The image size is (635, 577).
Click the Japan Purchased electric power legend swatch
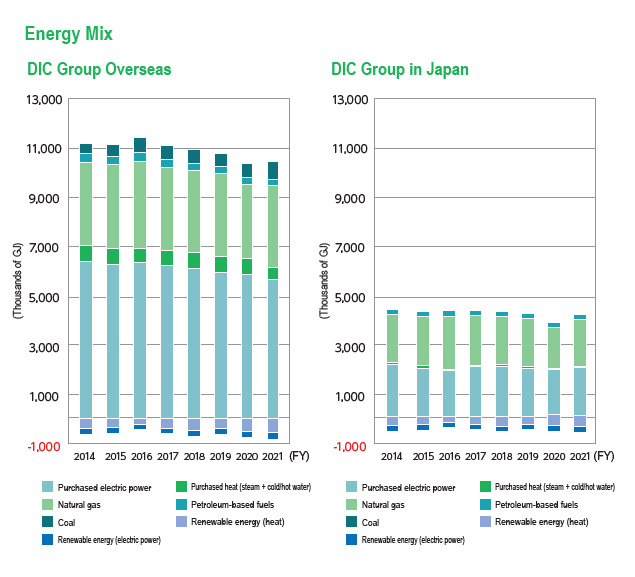pyautogui.click(x=352, y=487)
